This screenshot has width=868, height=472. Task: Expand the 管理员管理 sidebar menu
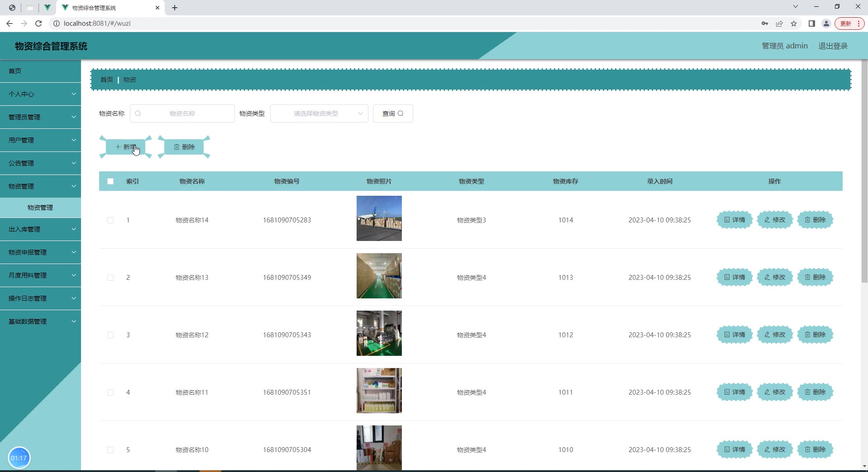pos(40,117)
